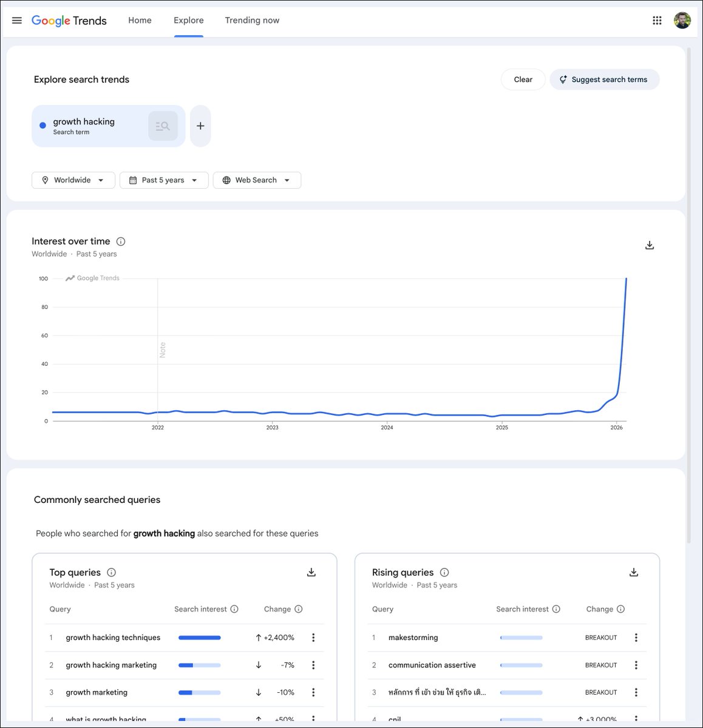The width and height of the screenshot is (703, 728).
Task: Click the Interest over time heading
Action: click(x=71, y=241)
